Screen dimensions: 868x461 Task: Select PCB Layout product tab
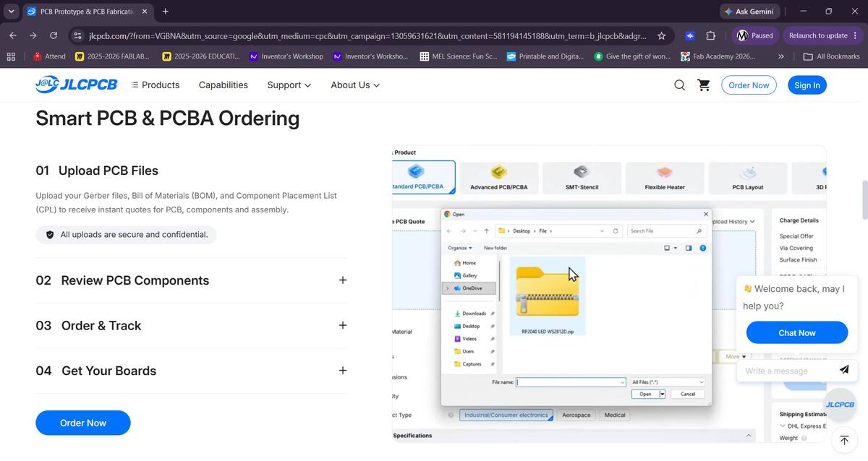click(x=748, y=178)
